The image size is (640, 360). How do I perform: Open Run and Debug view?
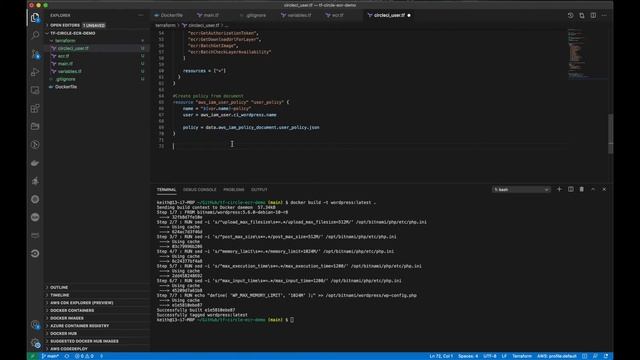[35, 72]
